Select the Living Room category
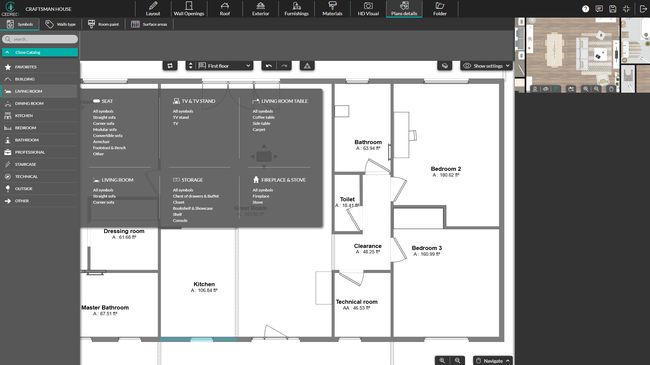This screenshot has width=650, height=365. point(40,91)
